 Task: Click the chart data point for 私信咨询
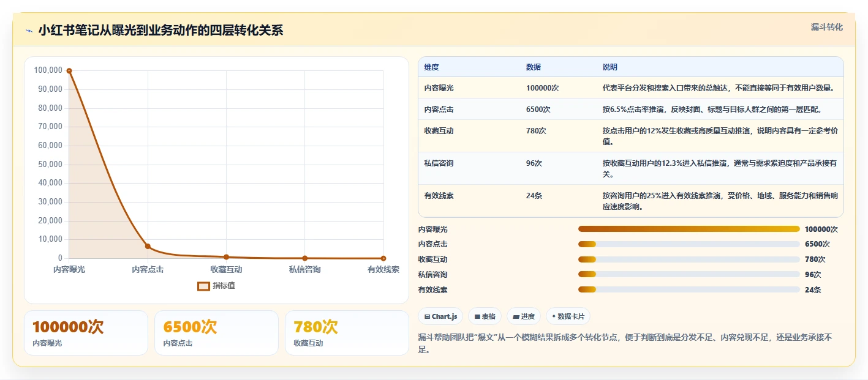[x=305, y=258]
